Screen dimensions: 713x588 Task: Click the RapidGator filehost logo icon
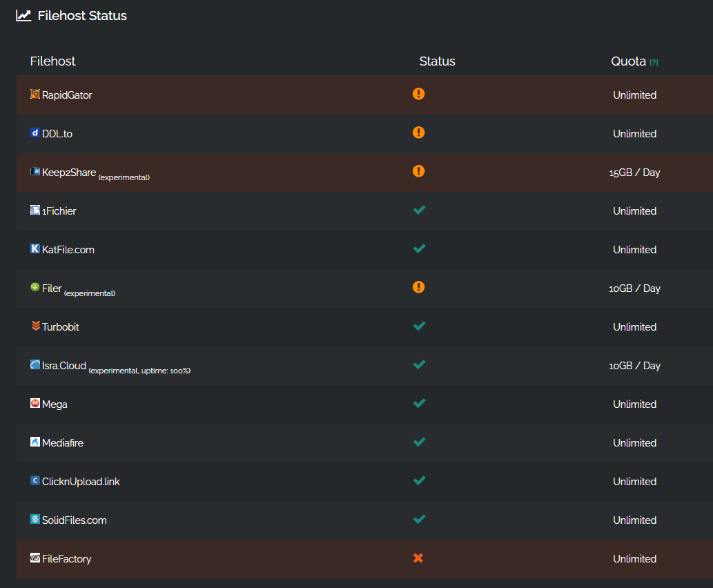[x=35, y=94]
